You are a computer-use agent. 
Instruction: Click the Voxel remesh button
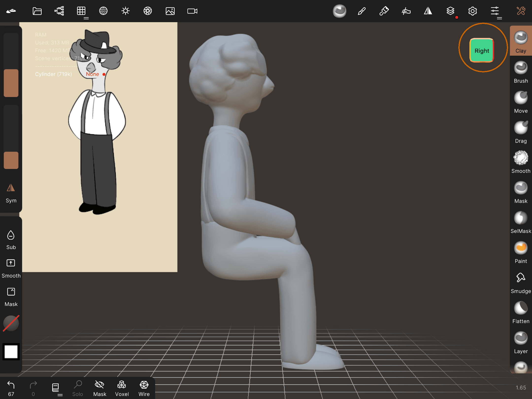click(x=122, y=388)
